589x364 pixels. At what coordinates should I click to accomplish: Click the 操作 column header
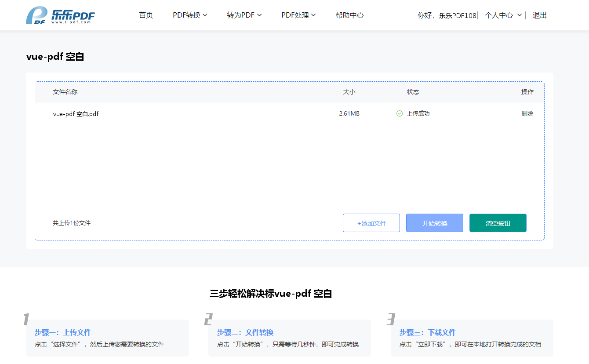[x=527, y=92]
